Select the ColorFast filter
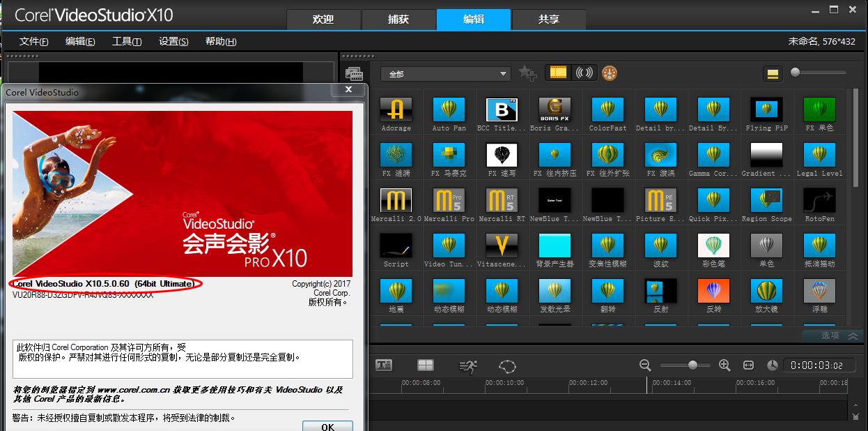The height and width of the screenshot is (431, 868). click(607, 109)
